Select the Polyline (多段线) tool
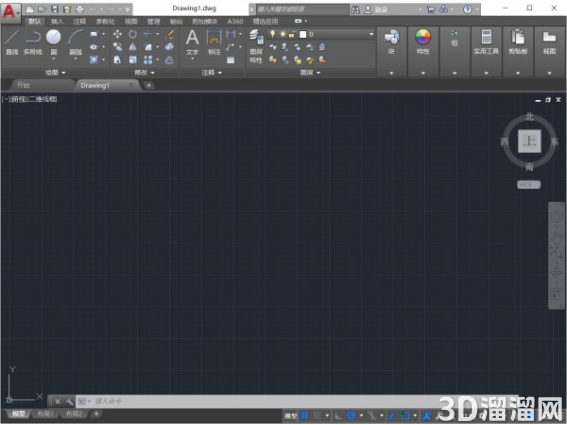Screen dimensions: 567x425 (33, 43)
